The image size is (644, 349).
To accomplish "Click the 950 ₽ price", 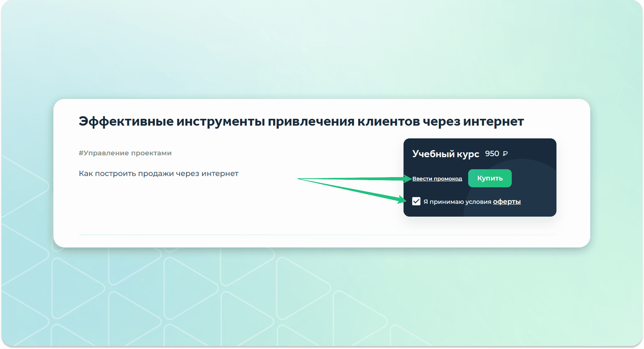I will pos(496,153).
